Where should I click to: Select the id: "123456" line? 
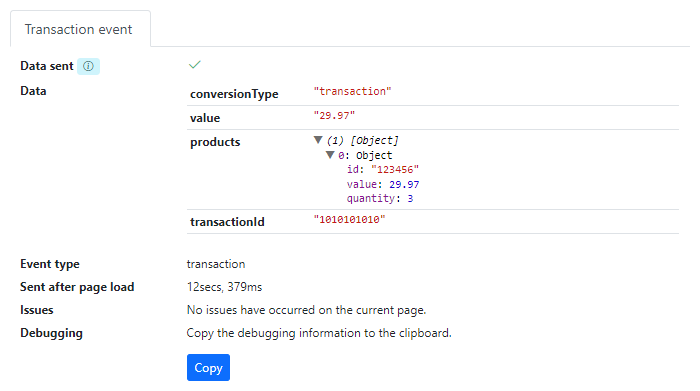[x=383, y=170]
